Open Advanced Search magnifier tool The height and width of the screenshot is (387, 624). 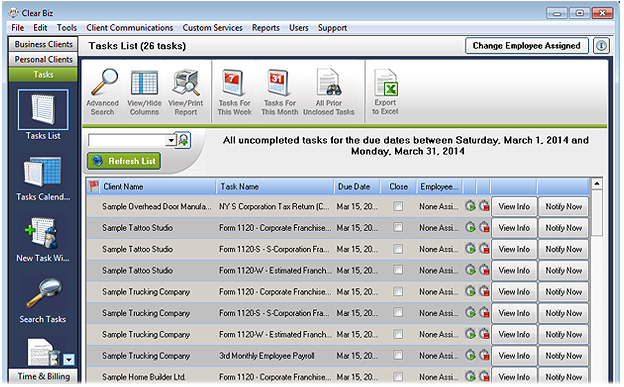click(103, 92)
